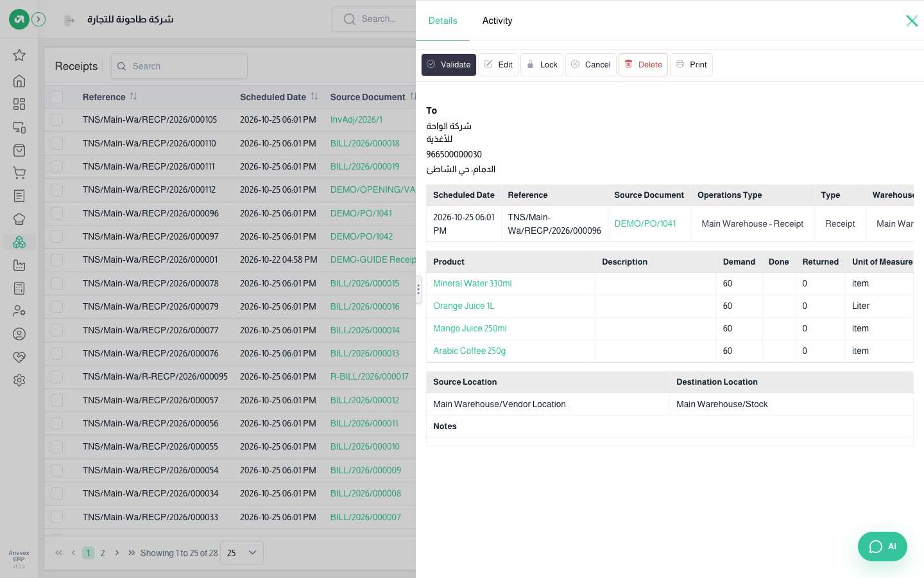Click the Delete button
924x578 pixels.
(643, 65)
